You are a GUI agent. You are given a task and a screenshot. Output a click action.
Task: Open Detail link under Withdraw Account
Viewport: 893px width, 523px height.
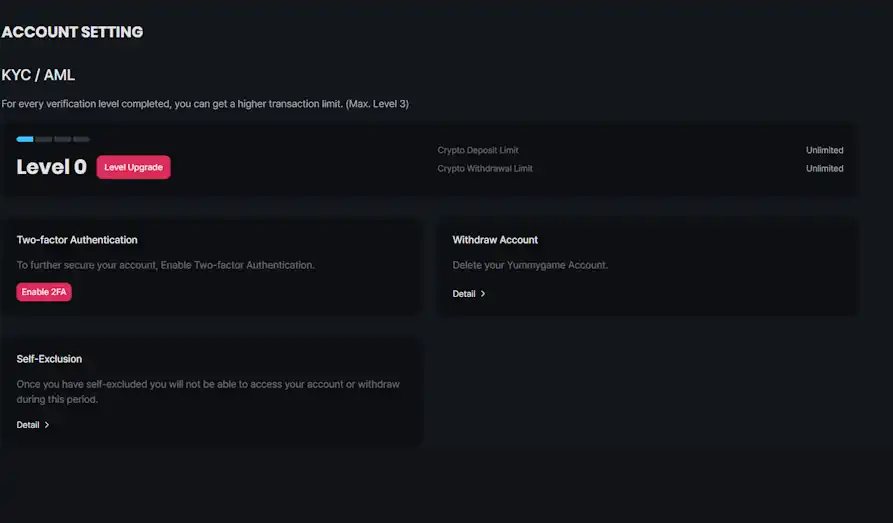(x=464, y=294)
